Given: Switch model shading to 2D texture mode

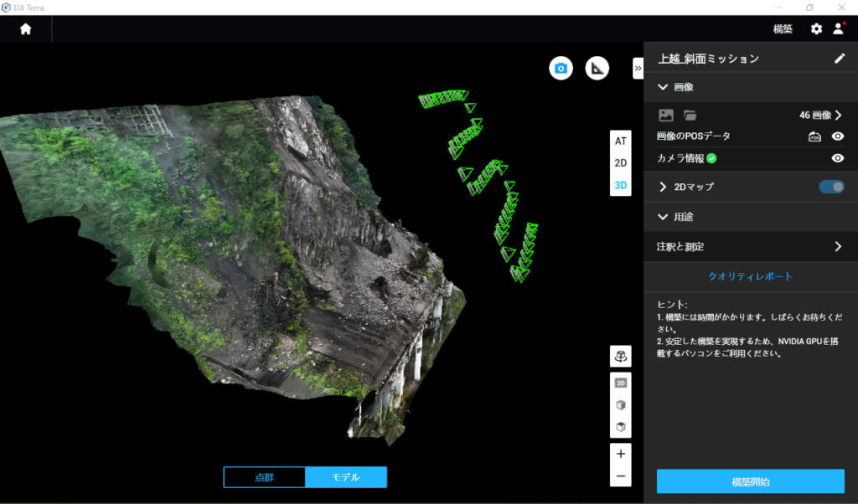Looking at the screenshot, I should [x=620, y=383].
